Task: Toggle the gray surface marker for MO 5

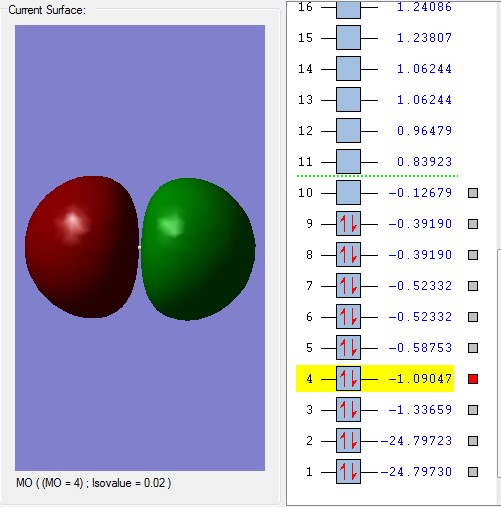Action: (x=473, y=348)
